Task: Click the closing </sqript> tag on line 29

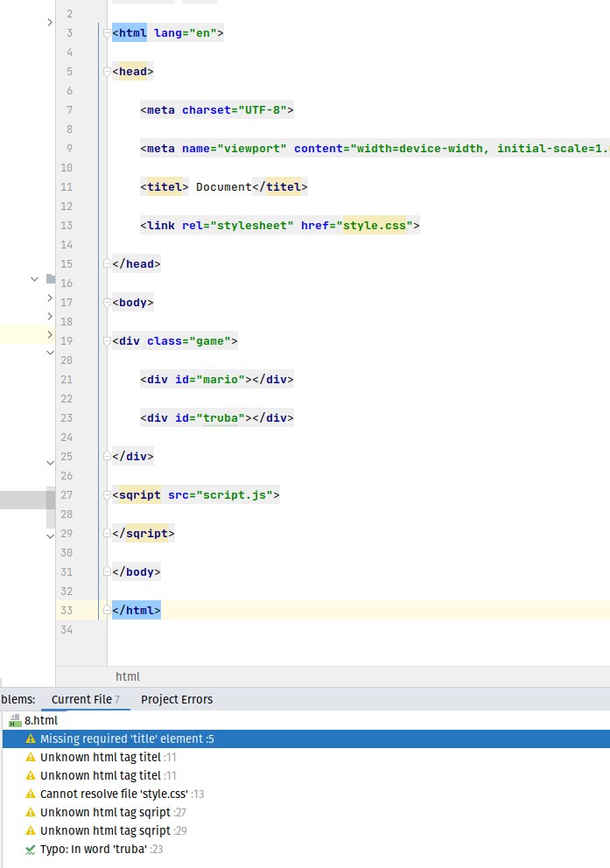Action: [144, 533]
